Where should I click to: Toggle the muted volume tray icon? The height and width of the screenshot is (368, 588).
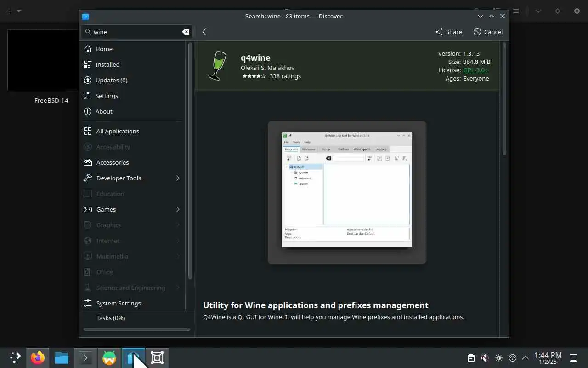tap(485, 358)
